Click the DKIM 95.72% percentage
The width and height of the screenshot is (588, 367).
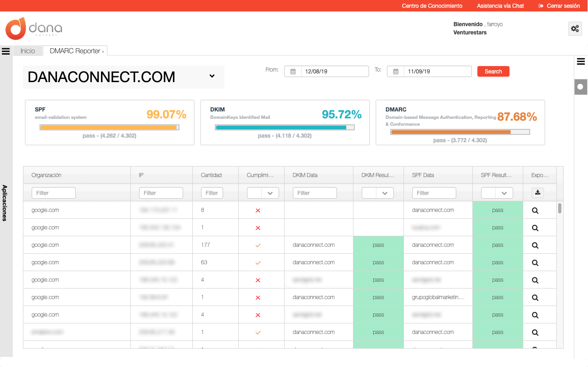(x=342, y=114)
